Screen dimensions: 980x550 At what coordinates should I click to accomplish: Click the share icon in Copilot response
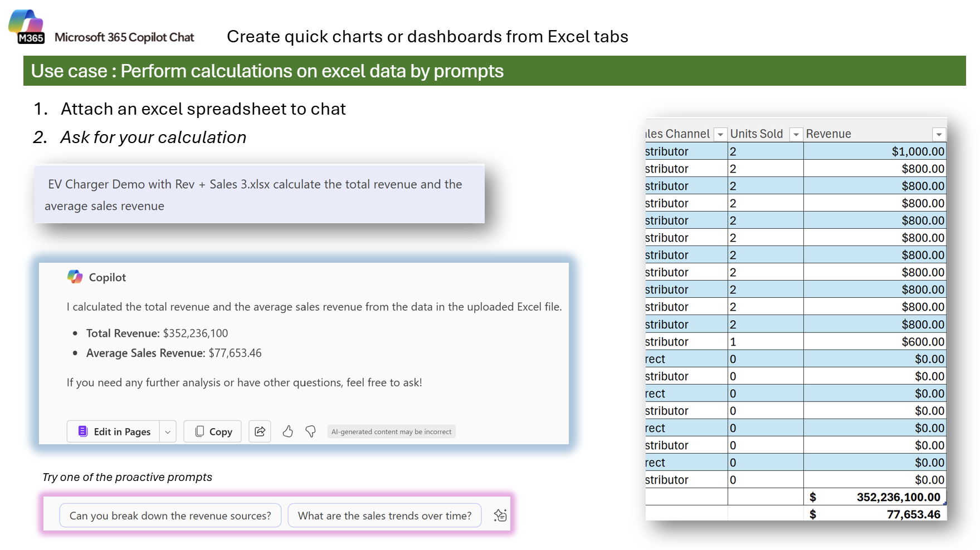(260, 431)
